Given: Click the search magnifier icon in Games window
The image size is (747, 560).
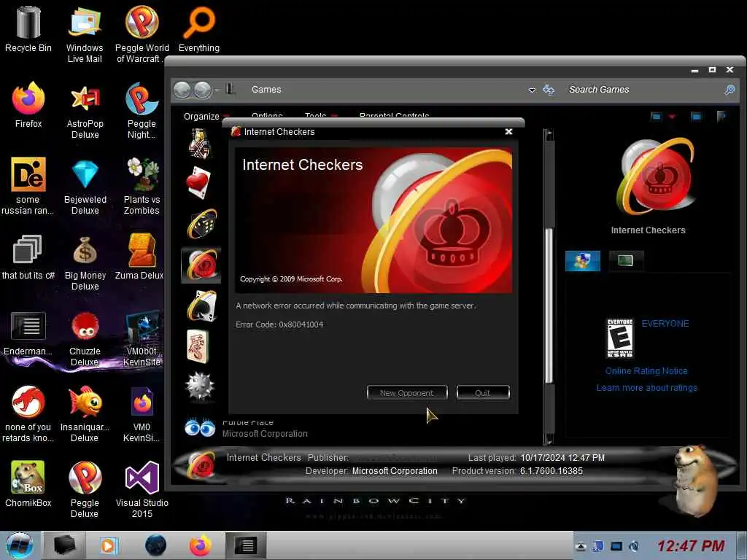Looking at the screenshot, I should (729, 90).
